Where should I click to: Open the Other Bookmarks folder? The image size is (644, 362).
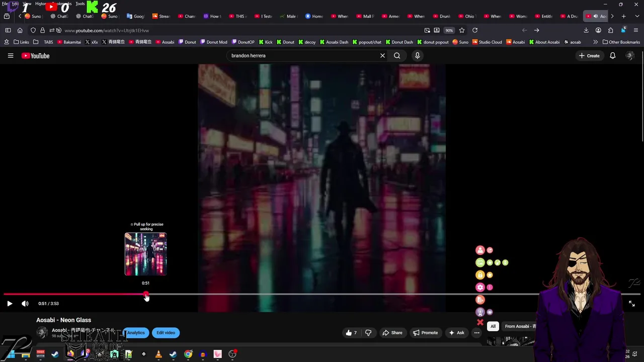click(621, 42)
